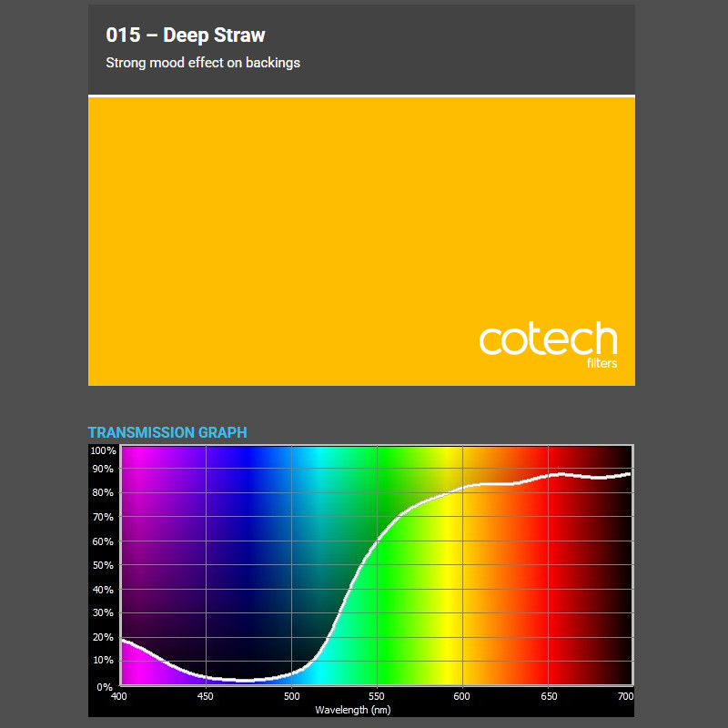The width and height of the screenshot is (728, 728).
Task: Select the 400 nm axis tick label
Action: [x=119, y=696]
